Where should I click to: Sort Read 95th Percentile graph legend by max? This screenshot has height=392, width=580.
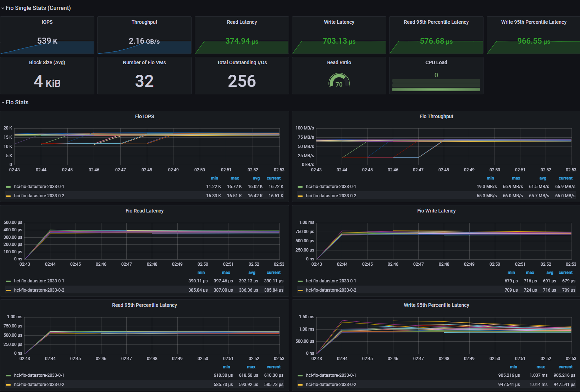tap(251, 367)
